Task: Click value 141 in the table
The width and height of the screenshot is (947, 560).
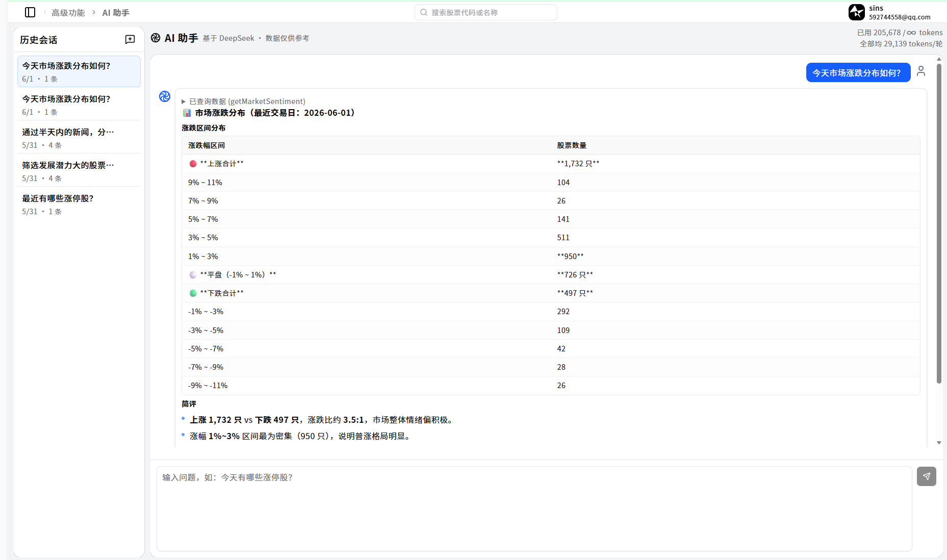Action: click(x=563, y=219)
